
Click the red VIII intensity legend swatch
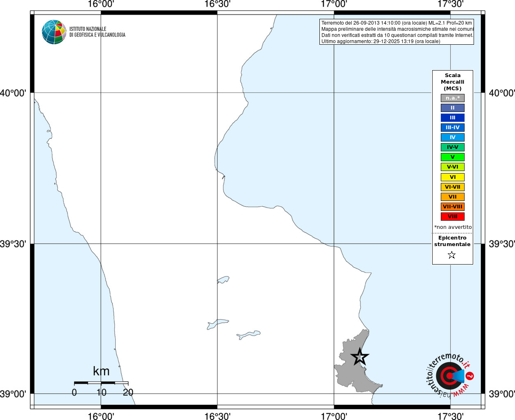[453, 217]
